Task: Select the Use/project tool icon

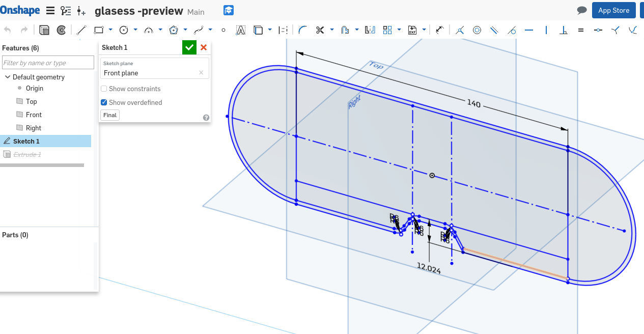Action: pos(258,30)
